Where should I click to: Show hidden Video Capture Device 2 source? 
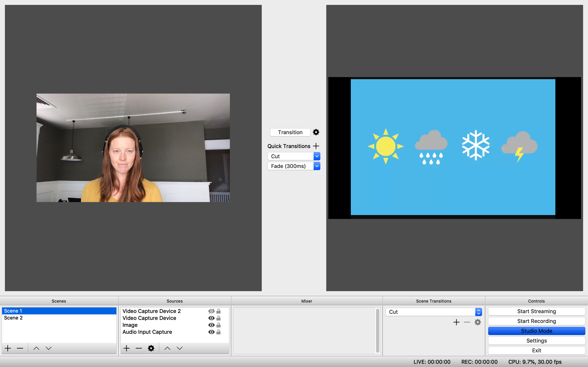click(211, 311)
